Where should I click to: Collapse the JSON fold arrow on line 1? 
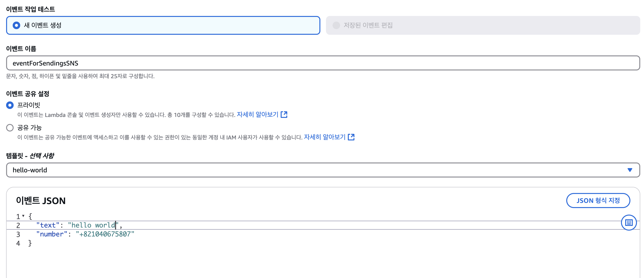[23, 216]
